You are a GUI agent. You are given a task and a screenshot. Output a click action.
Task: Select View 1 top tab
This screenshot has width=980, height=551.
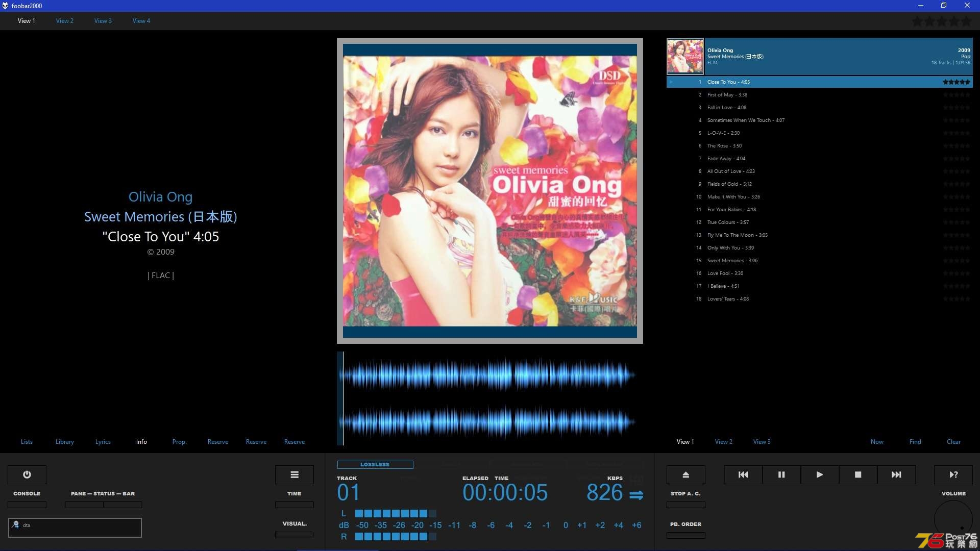(27, 21)
